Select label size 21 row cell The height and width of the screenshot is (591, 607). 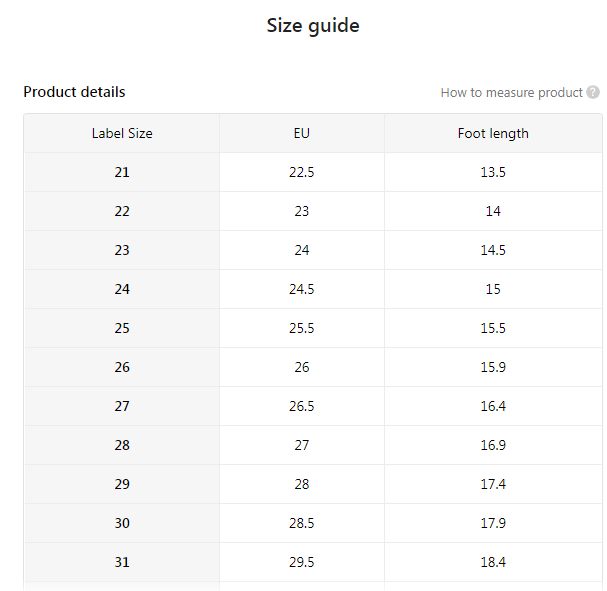pos(122,172)
